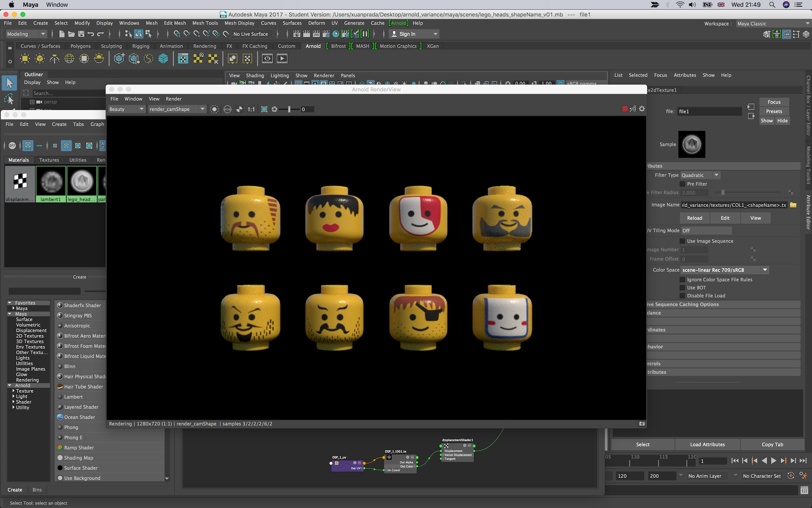Adjust the RenderView exposure slider

click(x=289, y=109)
